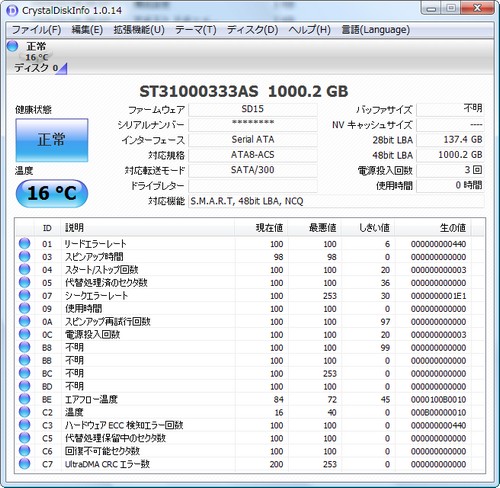
Task: Click status orb for C3 ハードウェア ECC row
Action: tap(24, 425)
